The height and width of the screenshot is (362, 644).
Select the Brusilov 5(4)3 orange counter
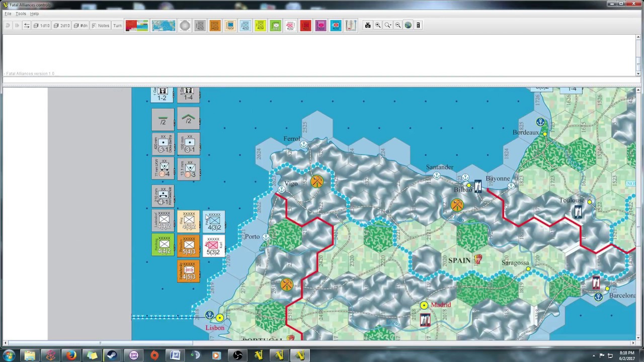(188, 245)
